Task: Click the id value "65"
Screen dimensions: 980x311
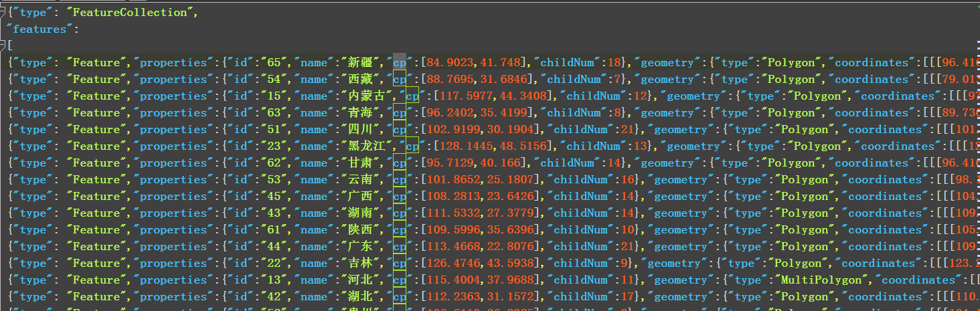Action: (x=272, y=62)
